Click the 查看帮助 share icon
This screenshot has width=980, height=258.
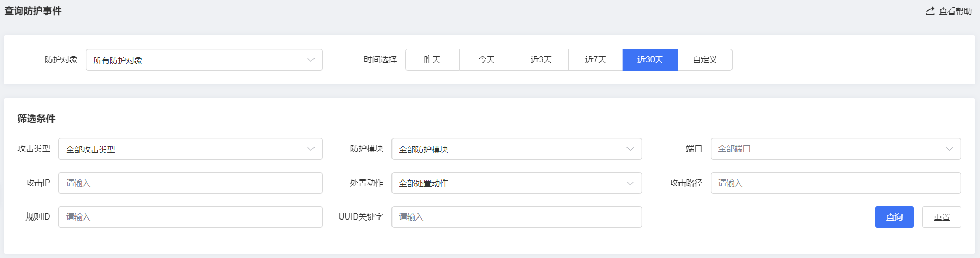(x=930, y=11)
